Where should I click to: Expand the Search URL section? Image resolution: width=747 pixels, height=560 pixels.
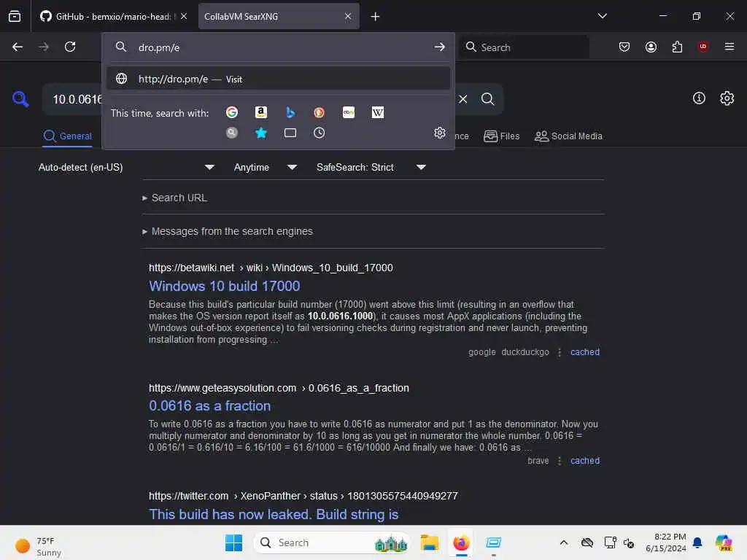click(175, 198)
